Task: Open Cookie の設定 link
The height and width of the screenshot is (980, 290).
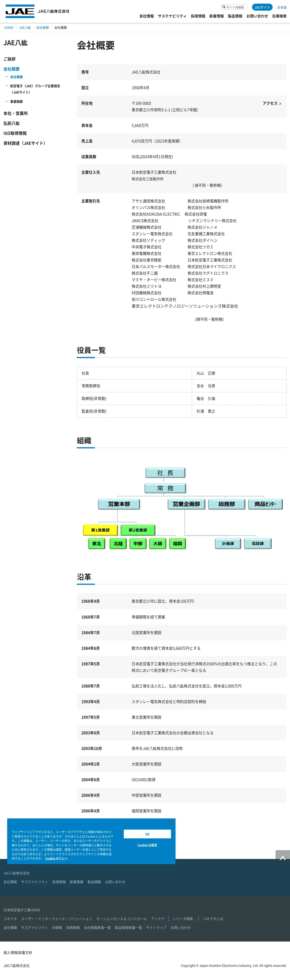Action: pos(147,845)
